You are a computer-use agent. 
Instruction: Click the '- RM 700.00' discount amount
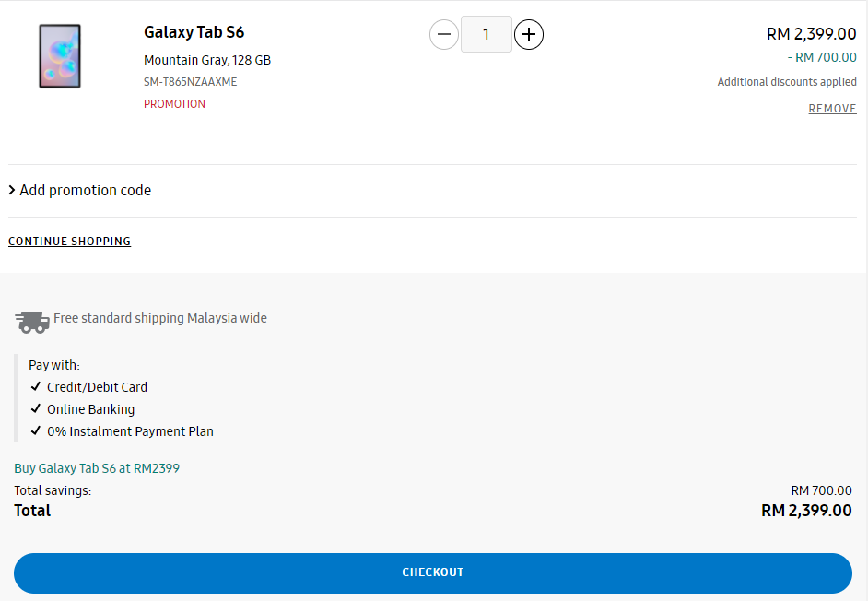point(822,57)
